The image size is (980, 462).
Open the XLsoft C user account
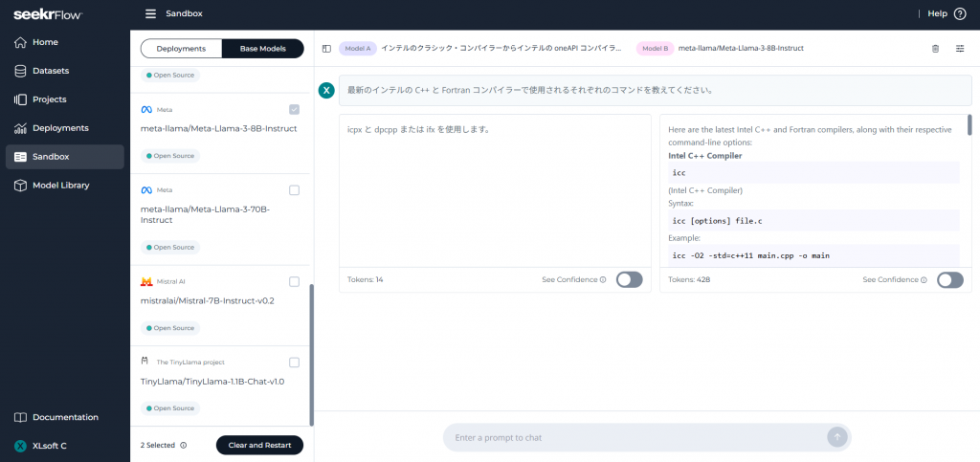(65, 446)
